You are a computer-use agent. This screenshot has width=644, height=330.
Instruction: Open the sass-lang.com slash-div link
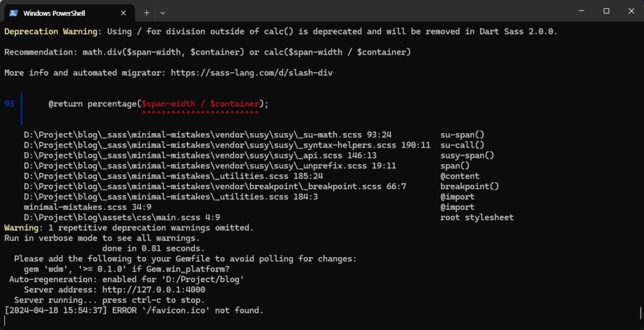(x=252, y=73)
